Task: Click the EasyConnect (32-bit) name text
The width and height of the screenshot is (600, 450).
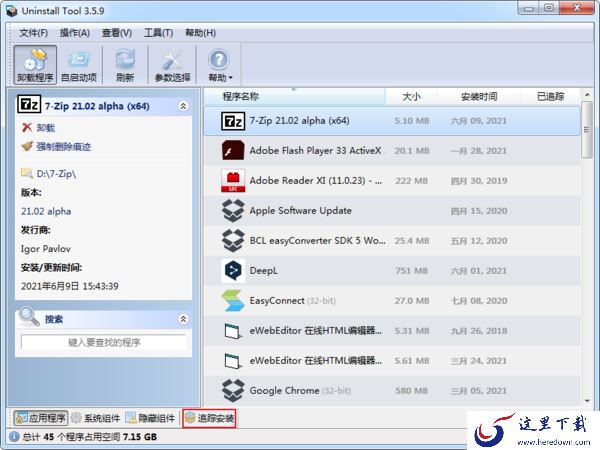Action: pos(292,301)
